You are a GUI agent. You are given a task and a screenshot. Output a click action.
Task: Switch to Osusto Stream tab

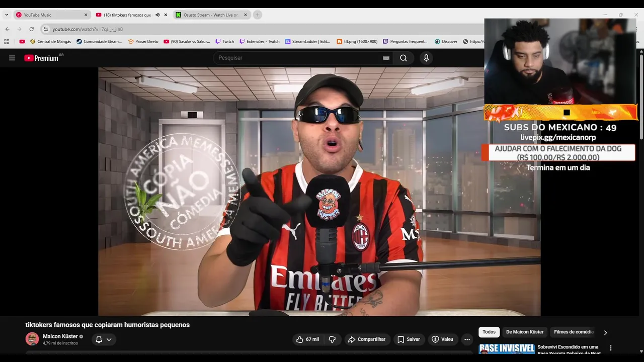[212, 15]
